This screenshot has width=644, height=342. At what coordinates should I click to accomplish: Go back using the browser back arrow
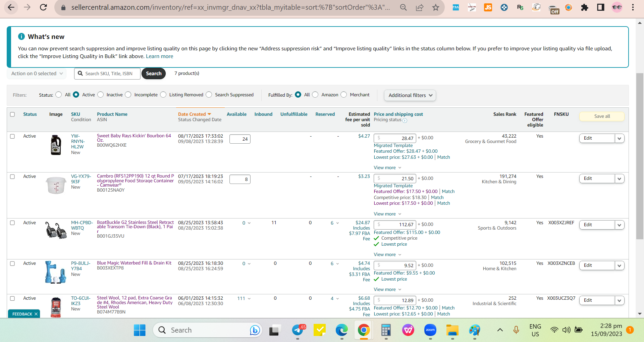tap(11, 7)
